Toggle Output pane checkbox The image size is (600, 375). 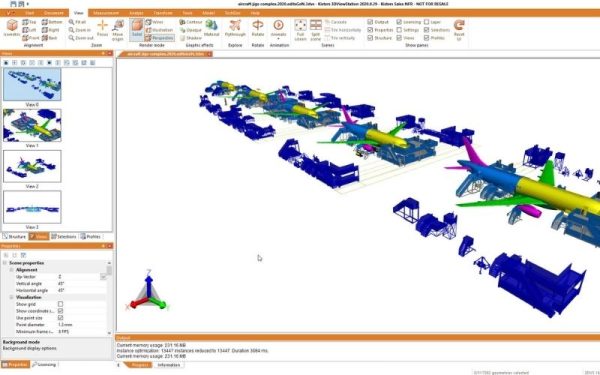point(370,22)
